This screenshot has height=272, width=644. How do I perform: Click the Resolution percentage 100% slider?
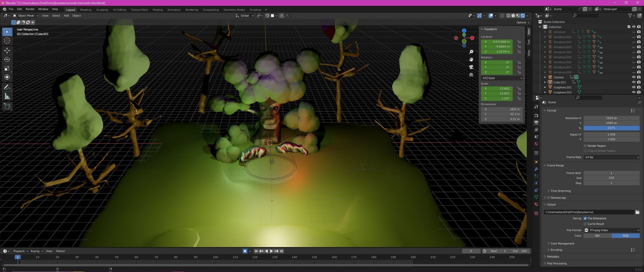(612, 128)
